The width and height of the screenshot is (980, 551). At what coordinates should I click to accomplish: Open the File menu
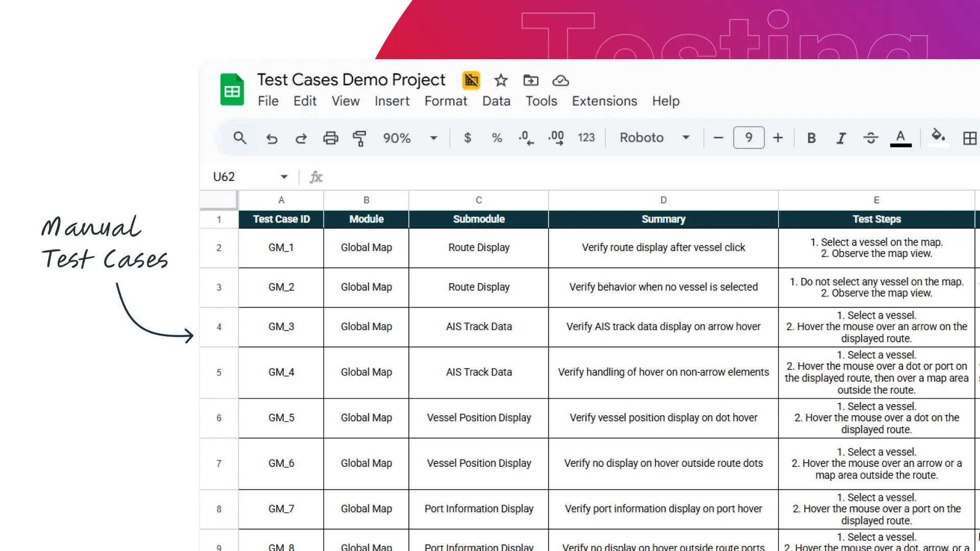268,101
